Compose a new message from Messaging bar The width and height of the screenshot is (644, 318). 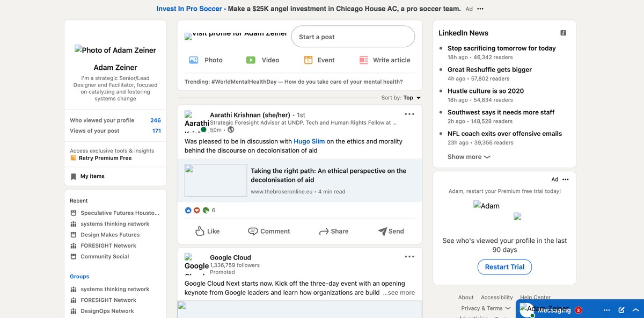tap(621, 310)
